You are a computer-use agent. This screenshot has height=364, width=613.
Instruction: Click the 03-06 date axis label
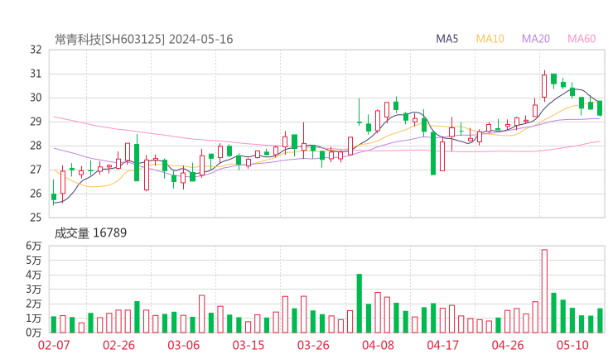tap(183, 345)
